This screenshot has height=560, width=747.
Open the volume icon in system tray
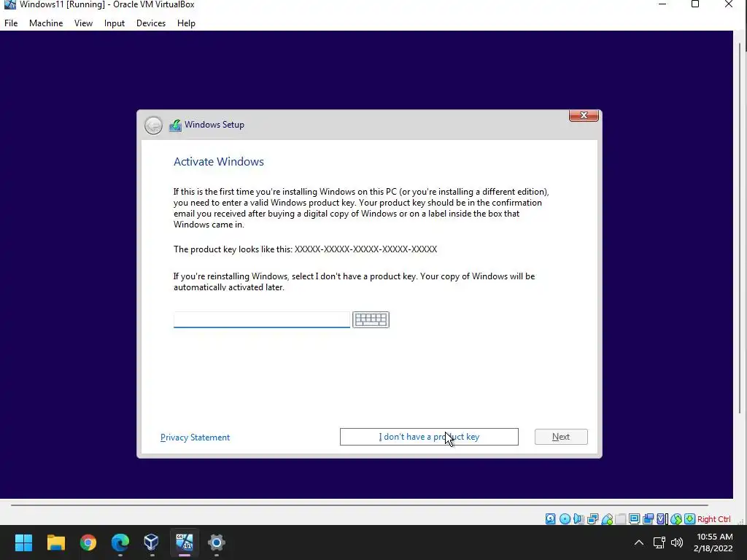(676, 542)
